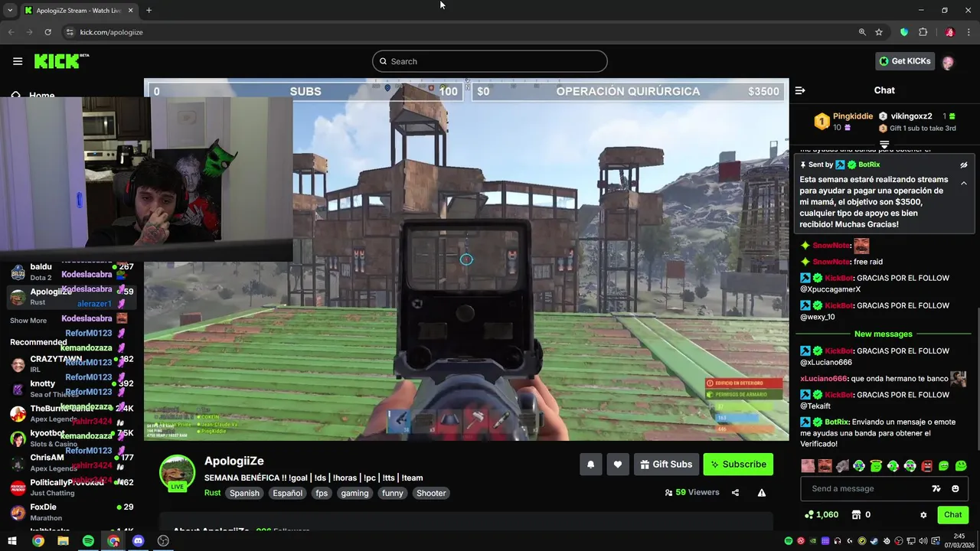This screenshot has width=980, height=551.
Task: Collapse the chat panel with the arrow icon
Action: [x=800, y=90]
